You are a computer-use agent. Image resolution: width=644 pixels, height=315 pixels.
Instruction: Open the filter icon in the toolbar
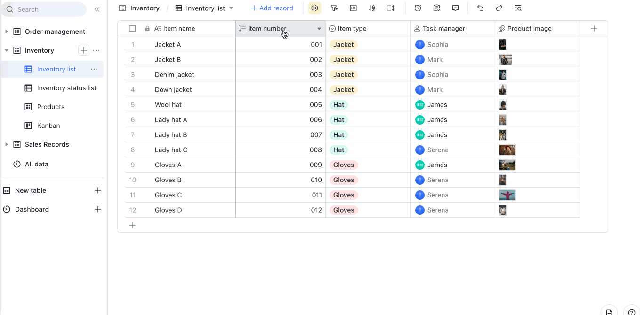334,8
